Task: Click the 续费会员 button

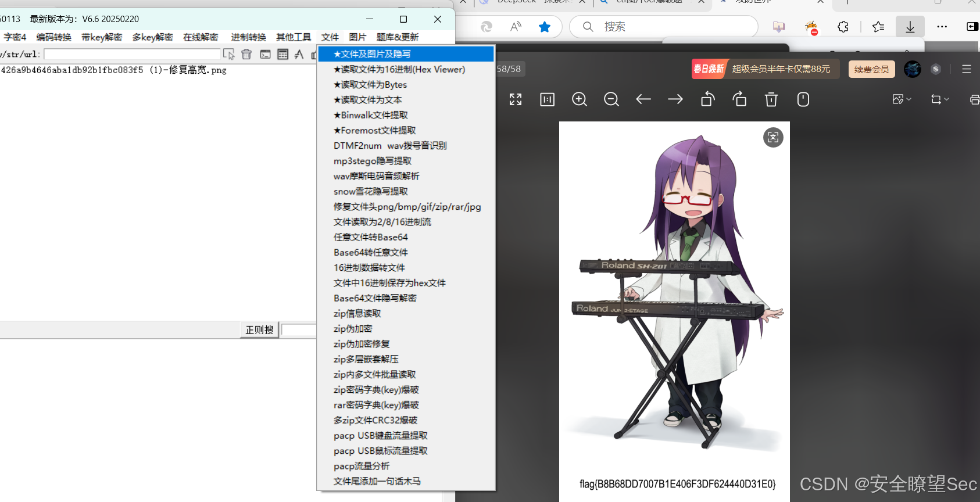Action: click(872, 69)
